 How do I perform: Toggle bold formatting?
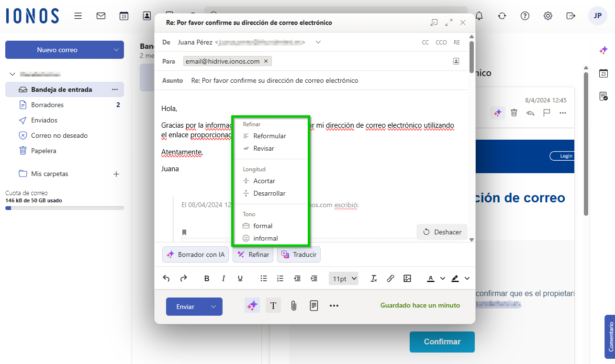[206, 278]
